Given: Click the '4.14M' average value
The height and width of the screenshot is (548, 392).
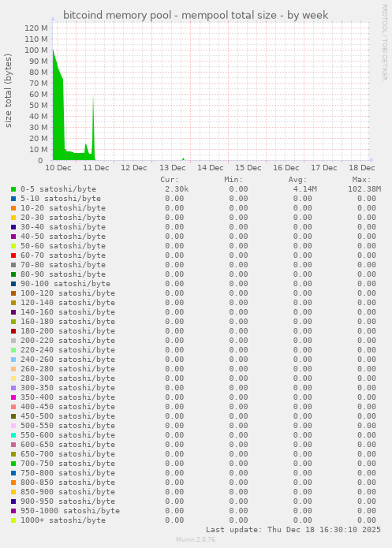Looking at the screenshot, I should point(305,189).
